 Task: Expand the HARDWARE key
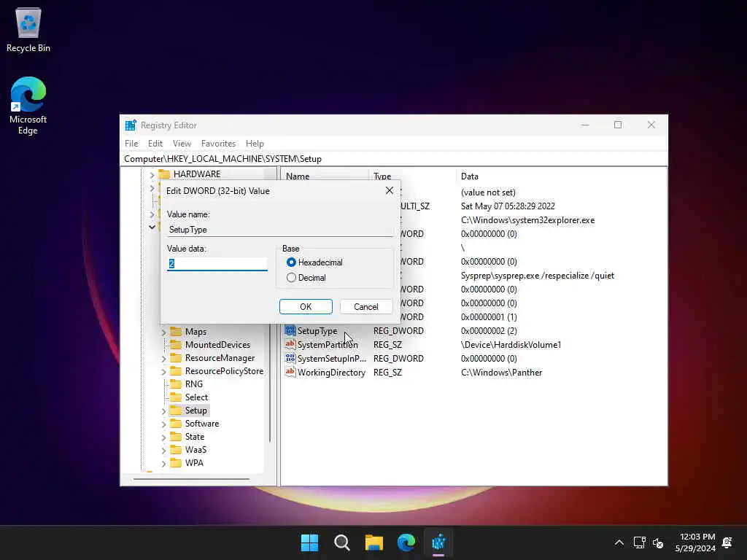click(152, 175)
